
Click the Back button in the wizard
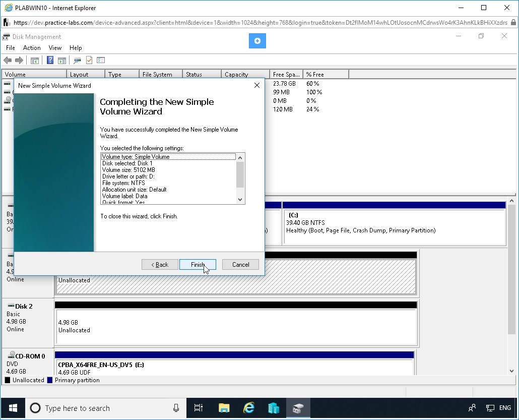tap(160, 264)
